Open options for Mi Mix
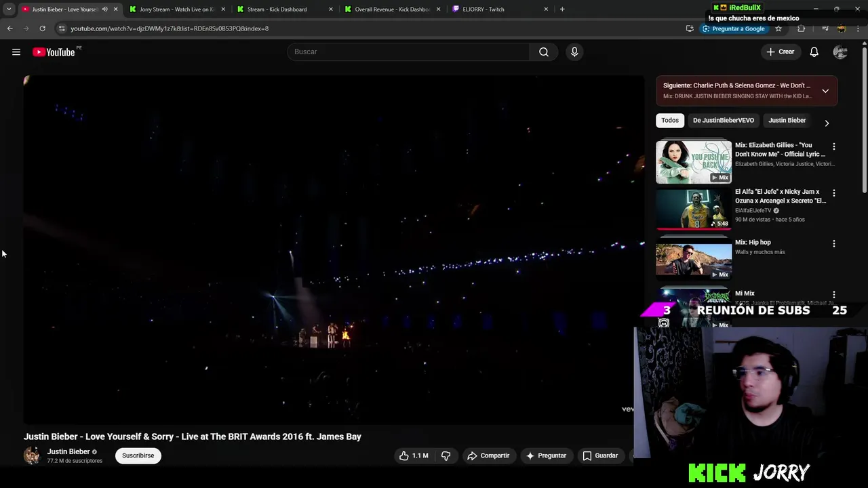The width and height of the screenshot is (868, 488). click(x=834, y=295)
